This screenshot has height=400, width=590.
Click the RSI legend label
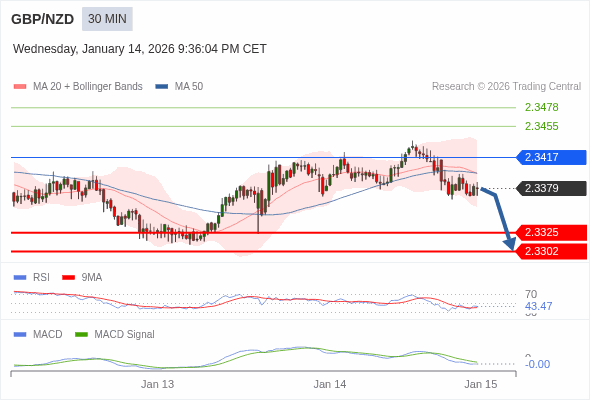coord(41,278)
